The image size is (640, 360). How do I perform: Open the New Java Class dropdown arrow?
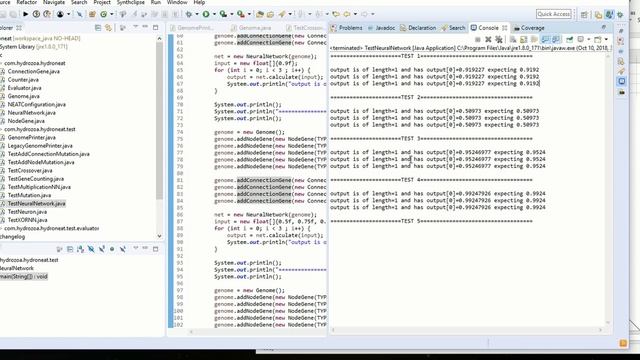click(111, 14)
